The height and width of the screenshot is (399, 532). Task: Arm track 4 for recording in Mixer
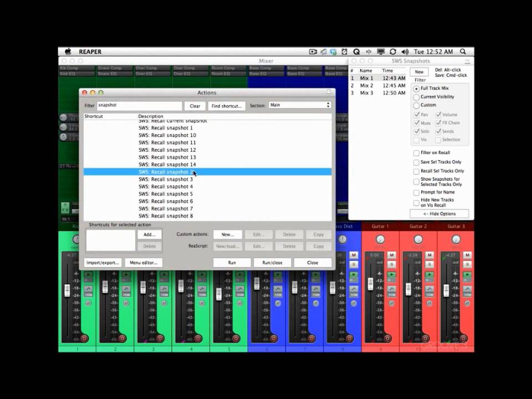[198, 338]
